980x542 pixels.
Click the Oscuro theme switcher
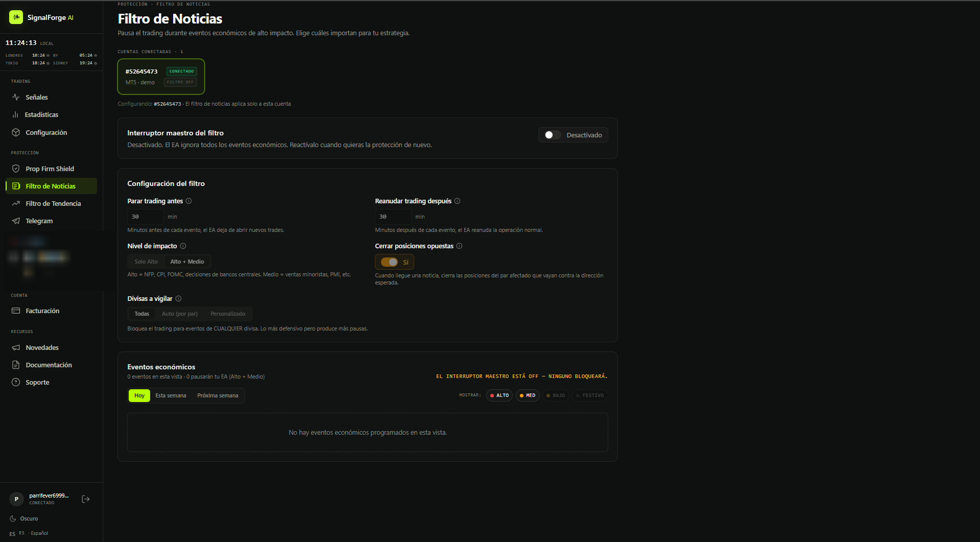coord(24,519)
